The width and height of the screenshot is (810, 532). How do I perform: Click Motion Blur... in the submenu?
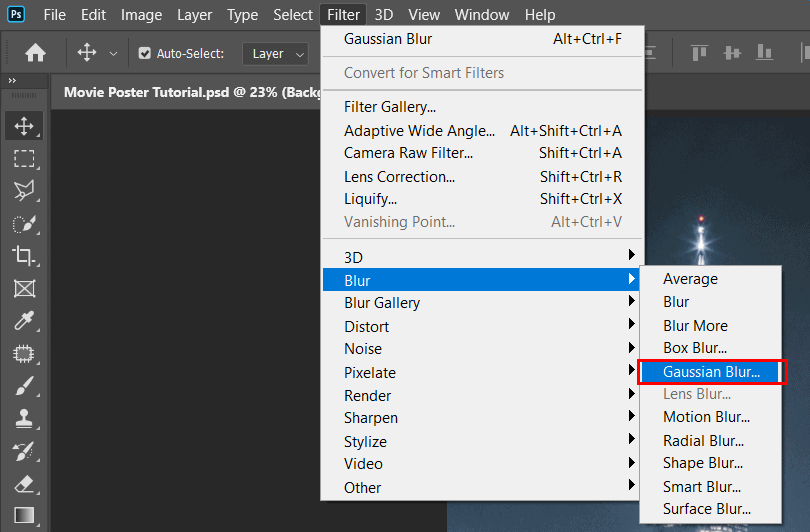[706, 417]
